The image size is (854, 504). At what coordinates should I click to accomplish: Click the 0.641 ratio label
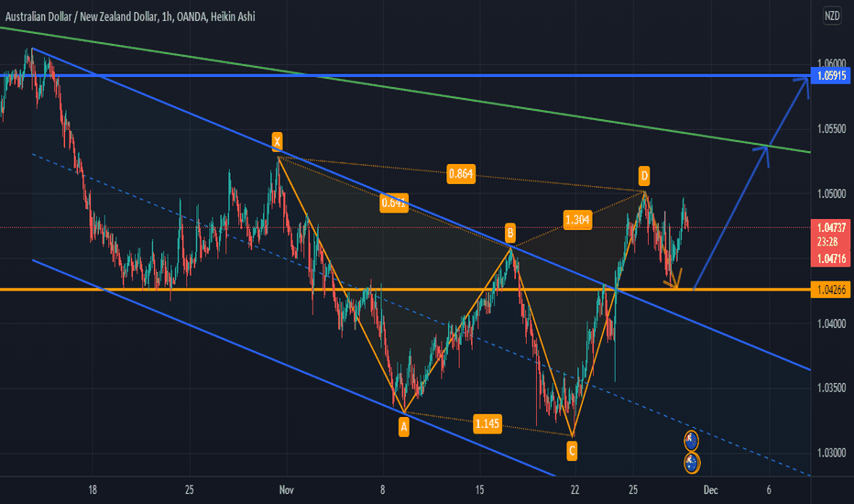coord(394,203)
